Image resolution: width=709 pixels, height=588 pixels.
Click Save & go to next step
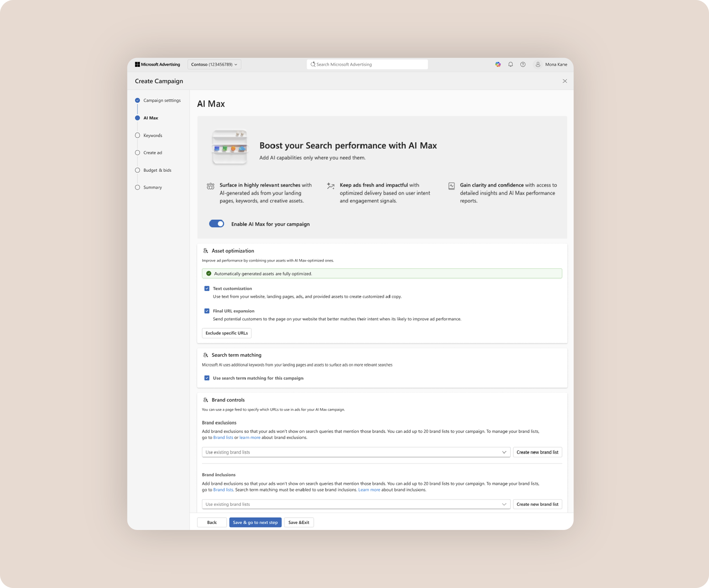coord(255,522)
